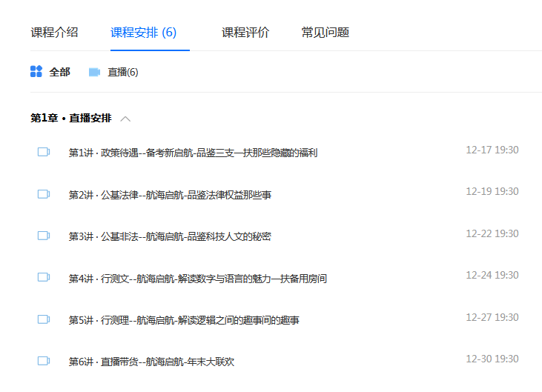Open the 课程介绍 tab
This screenshot has width=542, height=392.
(x=54, y=33)
